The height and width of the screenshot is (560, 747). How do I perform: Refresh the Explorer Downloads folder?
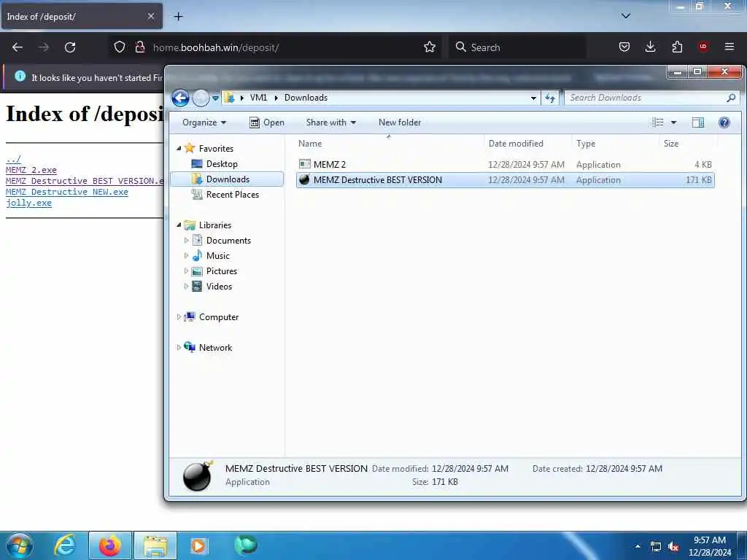click(550, 98)
